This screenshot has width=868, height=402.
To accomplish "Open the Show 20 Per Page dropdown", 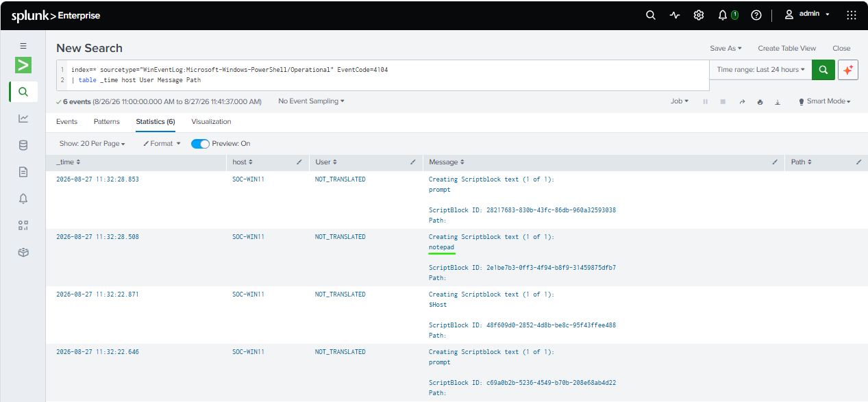I will tap(92, 144).
